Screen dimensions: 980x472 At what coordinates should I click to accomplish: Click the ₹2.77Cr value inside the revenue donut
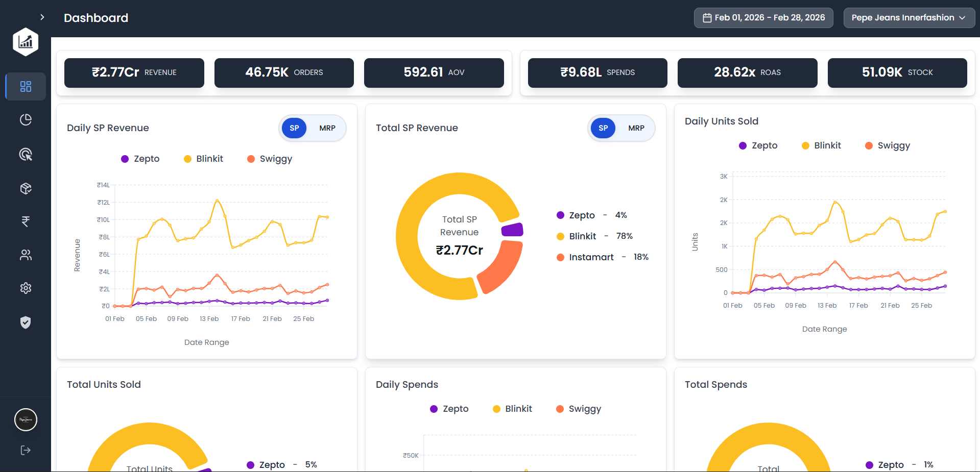460,250
